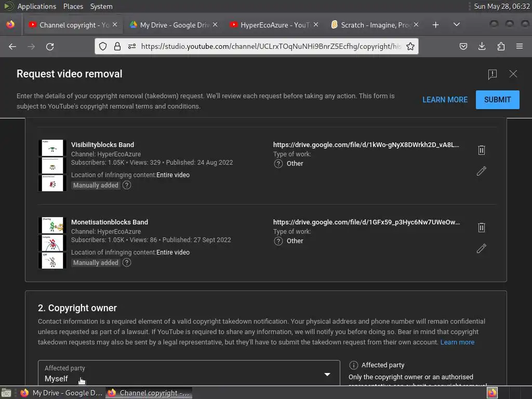Switch to Scratch - Imagine tab
Image resolution: width=532 pixels, height=399 pixels.
pos(375,25)
